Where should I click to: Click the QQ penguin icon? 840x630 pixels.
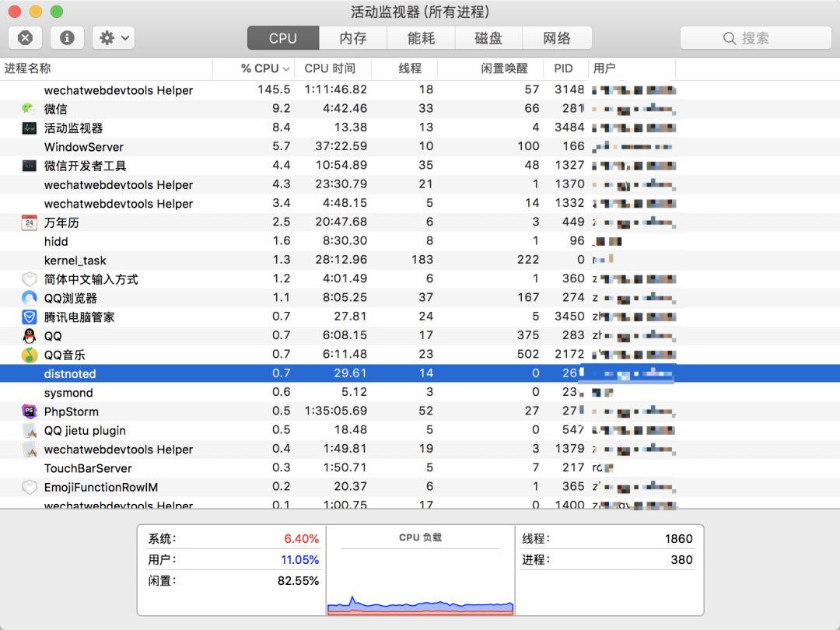pyautogui.click(x=29, y=336)
